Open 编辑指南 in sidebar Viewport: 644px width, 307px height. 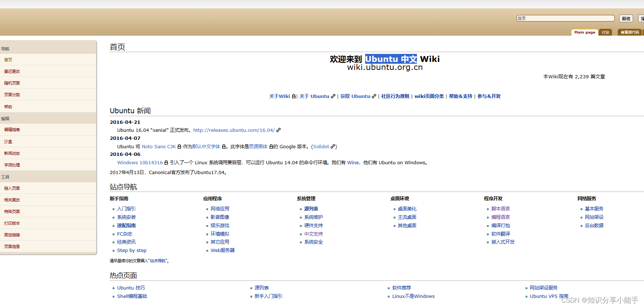[x=12, y=130]
